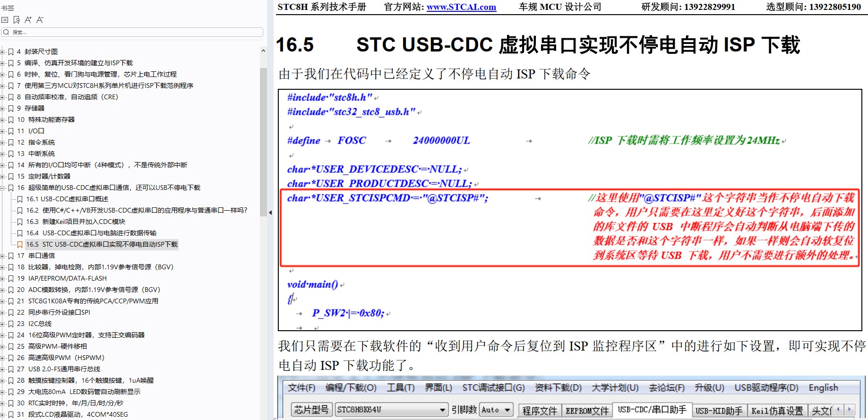Open bookmark 9 存储器
The image size is (868, 420).
pyautogui.click(x=31, y=108)
